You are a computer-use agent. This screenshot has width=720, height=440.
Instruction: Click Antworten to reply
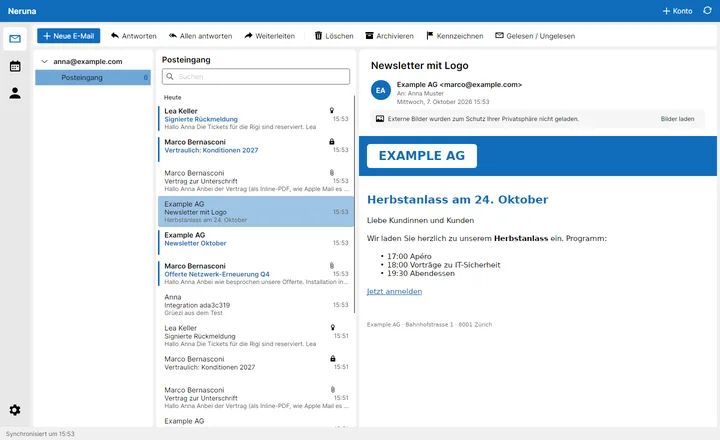[134, 36]
